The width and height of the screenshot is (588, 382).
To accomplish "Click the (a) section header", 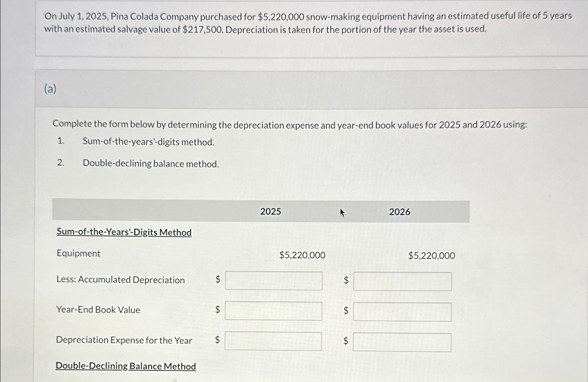I will point(50,89).
